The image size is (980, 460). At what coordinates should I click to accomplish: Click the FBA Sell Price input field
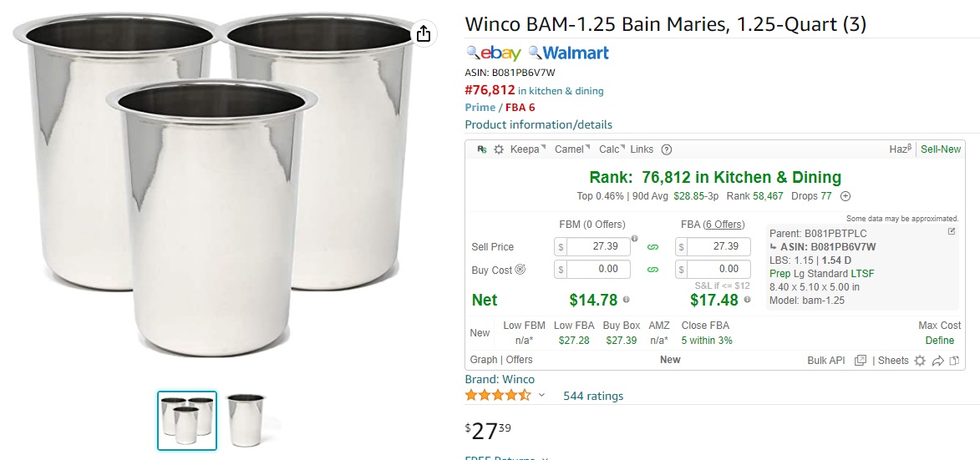(713, 246)
